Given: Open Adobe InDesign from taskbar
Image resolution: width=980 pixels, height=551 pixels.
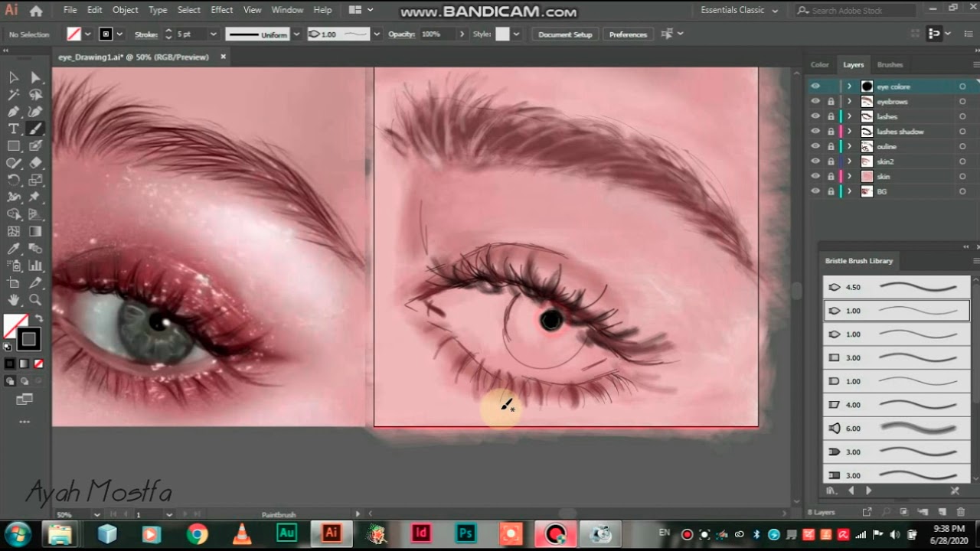Looking at the screenshot, I should pos(421,533).
